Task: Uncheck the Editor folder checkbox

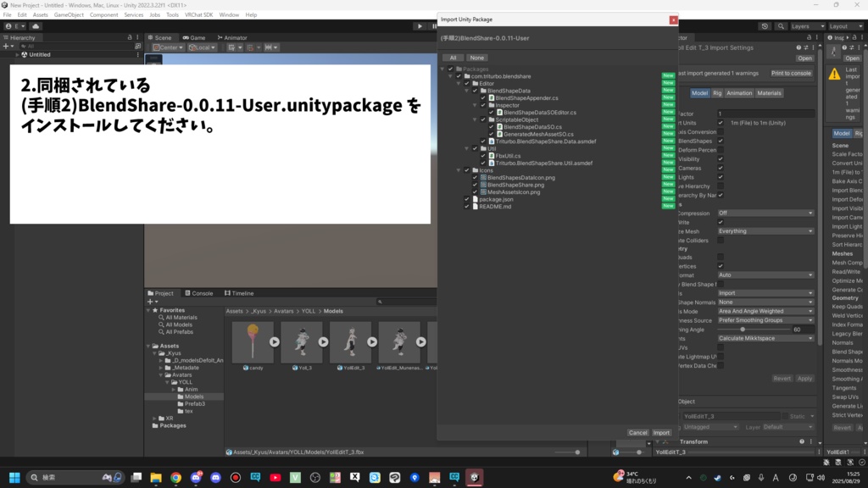Action: tap(467, 84)
